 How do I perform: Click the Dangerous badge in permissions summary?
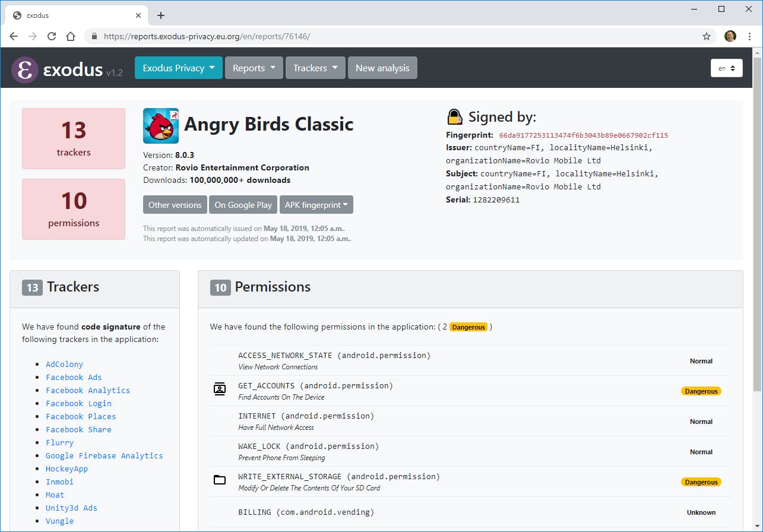[468, 327]
